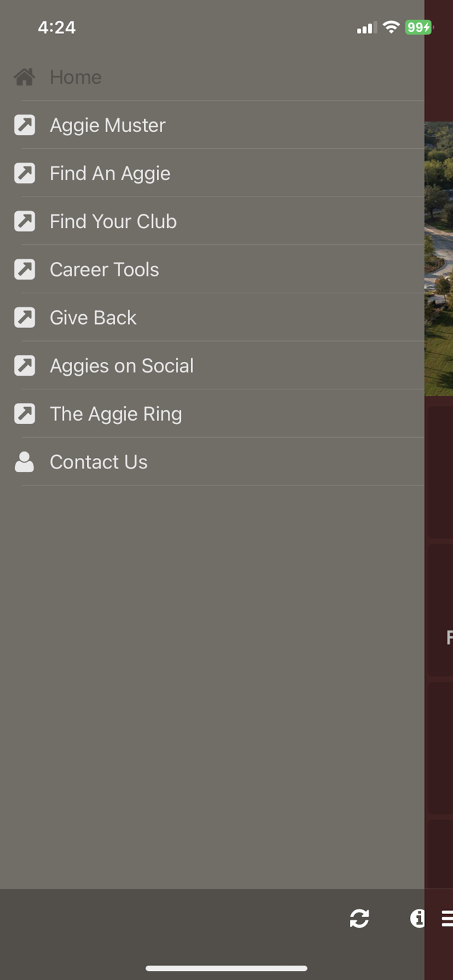The height and width of the screenshot is (980, 453).
Task: Click the external-link icon next to The Aggie Ring
Action: 24,413
